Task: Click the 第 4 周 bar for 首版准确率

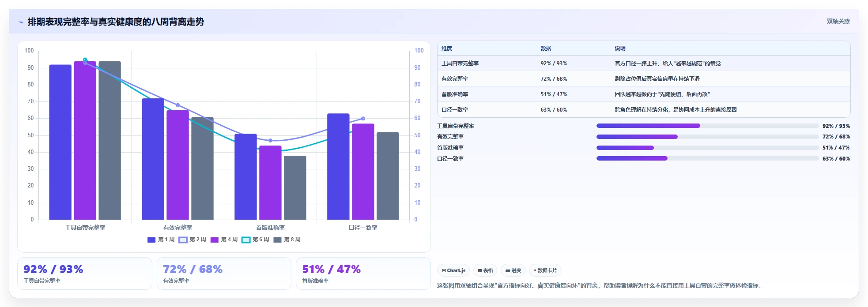Action: coord(271,183)
